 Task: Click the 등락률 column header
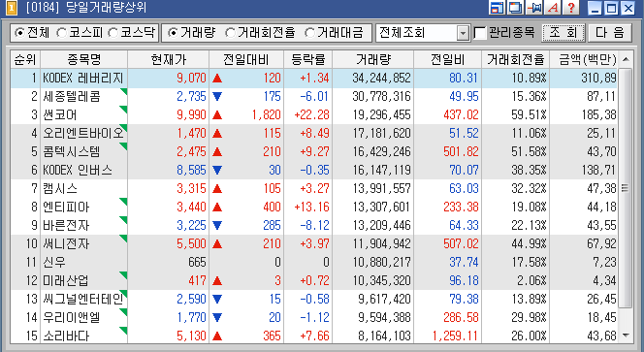(308, 60)
